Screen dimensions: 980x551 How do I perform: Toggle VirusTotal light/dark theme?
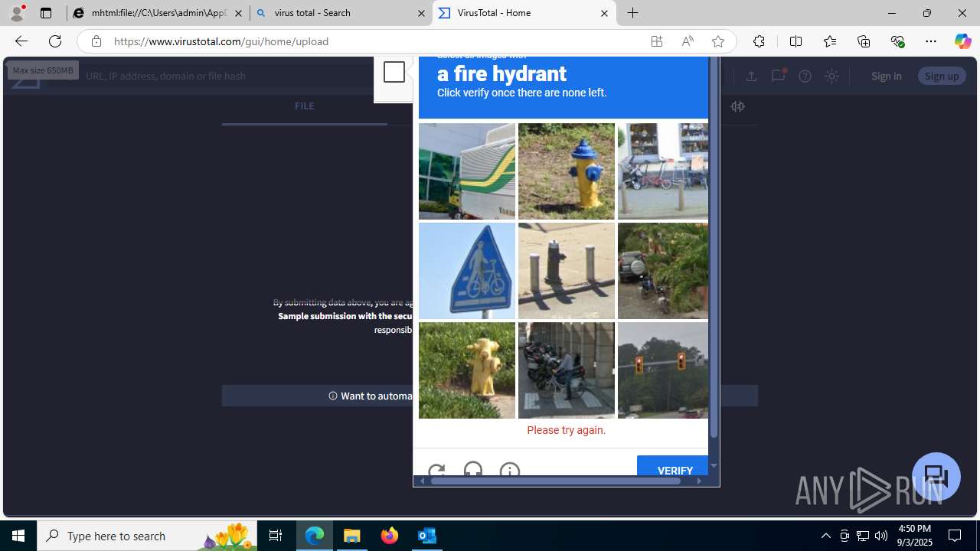click(x=831, y=76)
